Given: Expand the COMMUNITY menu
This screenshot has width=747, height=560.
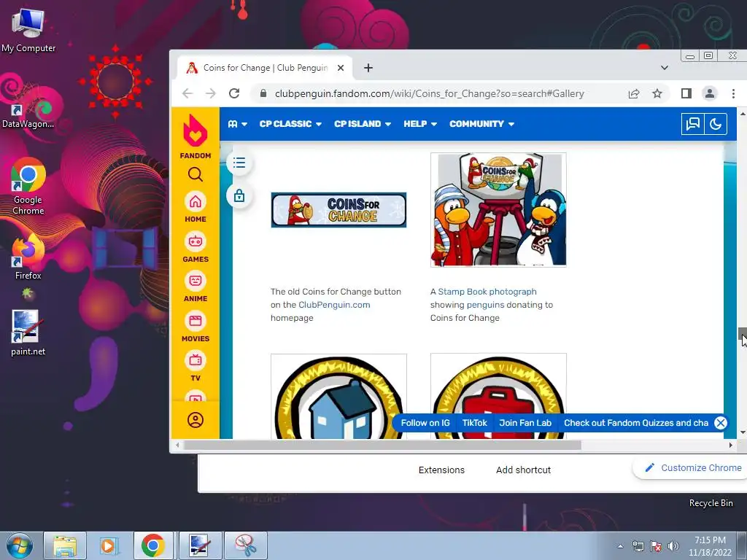Looking at the screenshot, I should click(481, 124).
